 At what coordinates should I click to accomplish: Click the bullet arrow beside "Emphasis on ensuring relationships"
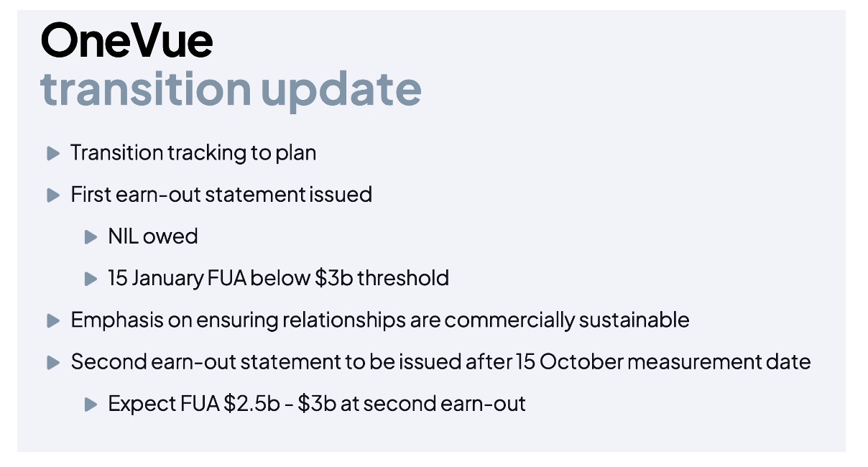click(52, 320)
